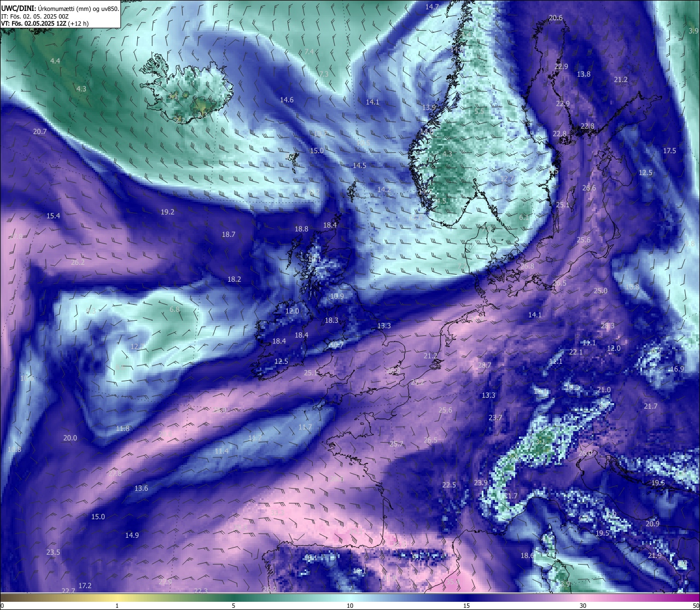Click the 20.7 value label
This screenshot has height=610, width=700.
40,131
